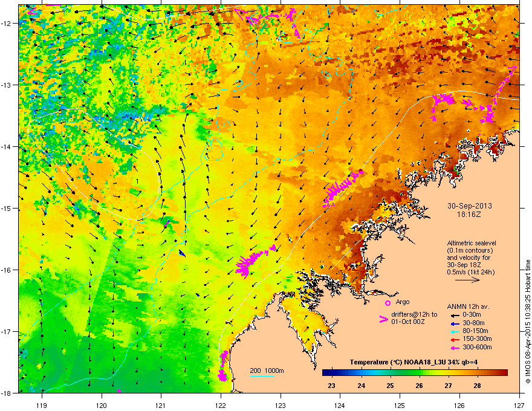Image resolution: width=532 pixels, height=411 pixels.
Task: Click the 'and velocity for' caption line
Action: pos(468,257)
